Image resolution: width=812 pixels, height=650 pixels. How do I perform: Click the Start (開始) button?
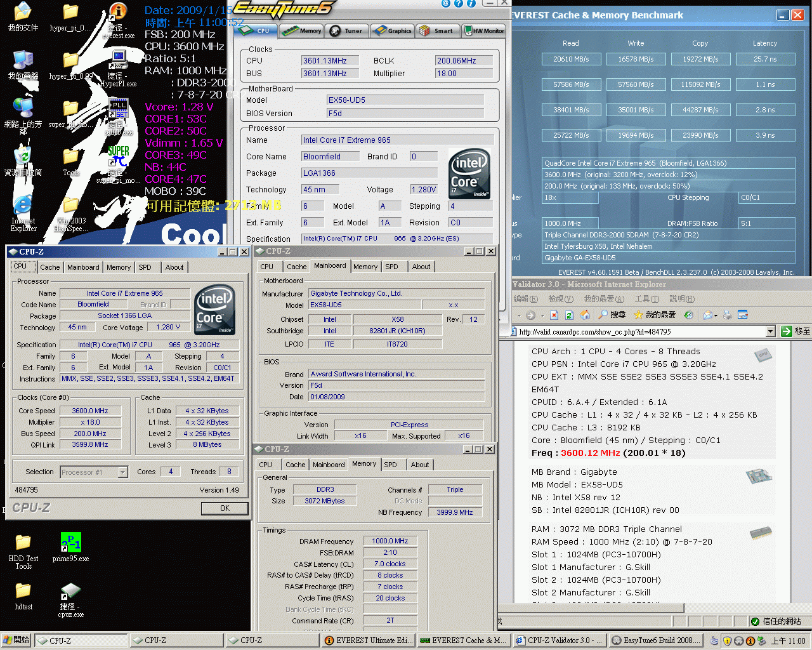[16, 640]
